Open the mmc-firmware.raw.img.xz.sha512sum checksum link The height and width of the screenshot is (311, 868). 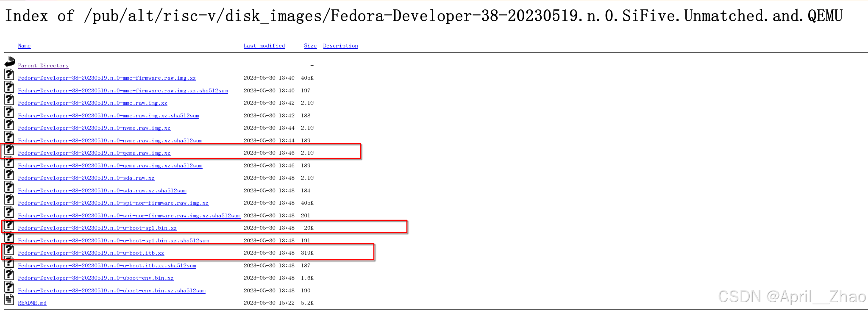click(123, 91)
